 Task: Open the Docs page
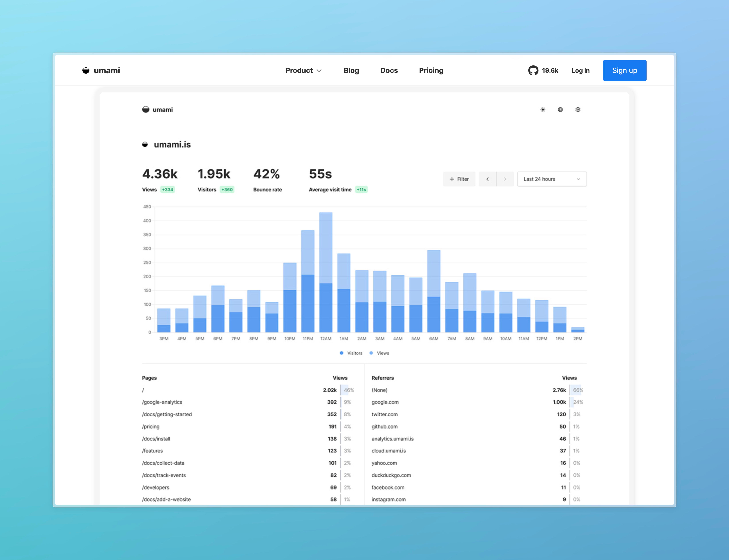389,70
